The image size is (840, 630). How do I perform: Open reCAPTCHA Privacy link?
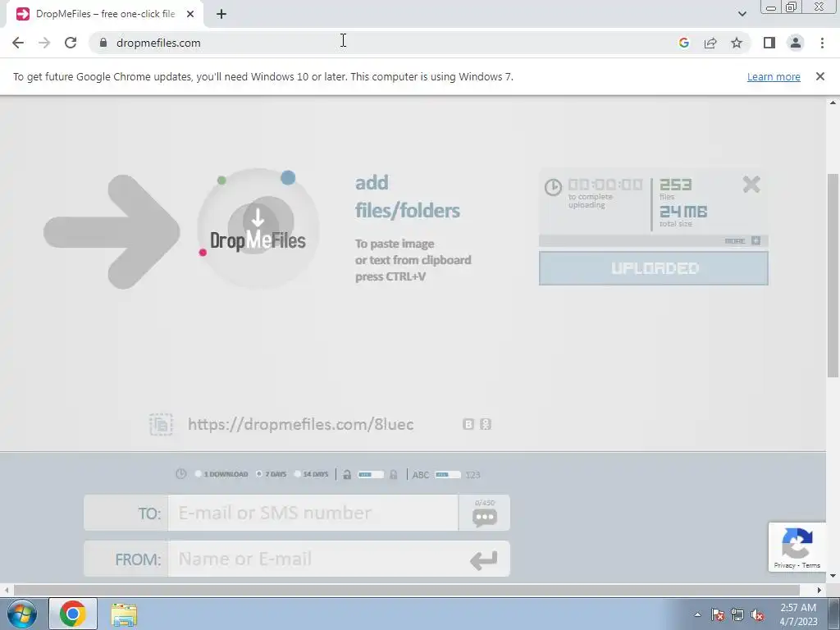click(784, 565)
